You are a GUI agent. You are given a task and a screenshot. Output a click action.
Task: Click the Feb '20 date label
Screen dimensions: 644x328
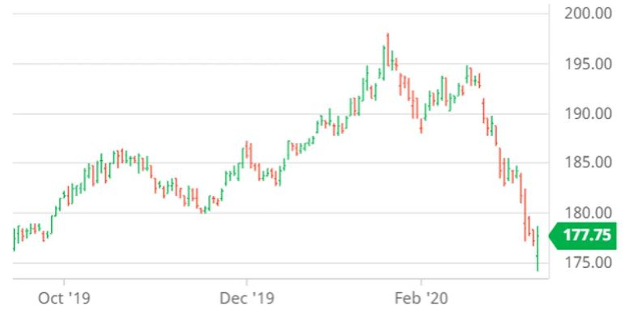(x=421, y=298)
